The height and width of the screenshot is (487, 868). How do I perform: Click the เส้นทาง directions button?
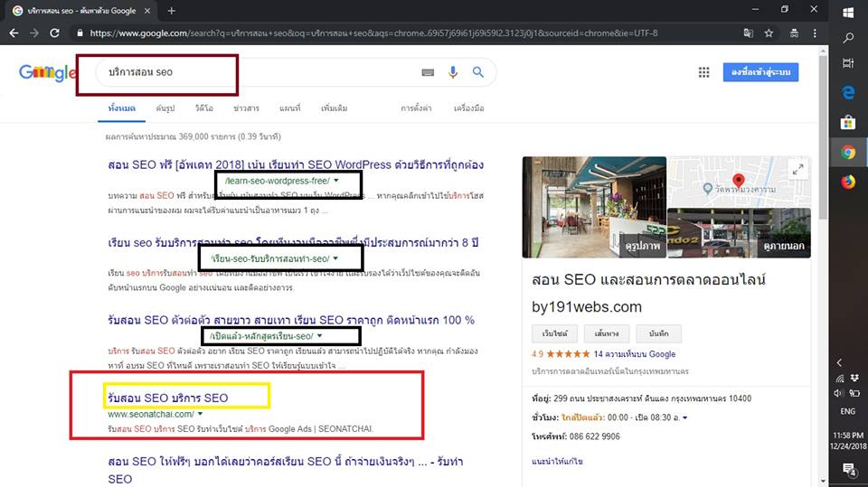coord(606,333)
